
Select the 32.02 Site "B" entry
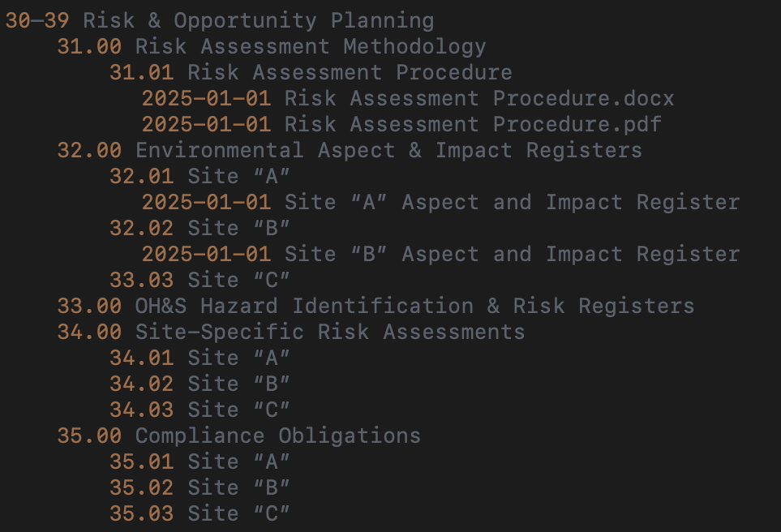click(200, 228)
